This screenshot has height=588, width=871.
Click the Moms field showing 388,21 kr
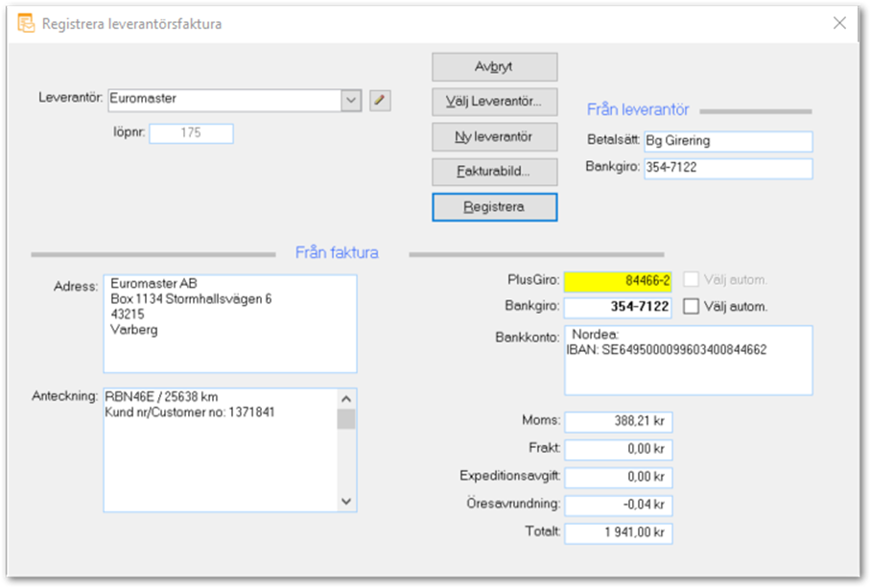pyautogui.click(x=619, y=421)
